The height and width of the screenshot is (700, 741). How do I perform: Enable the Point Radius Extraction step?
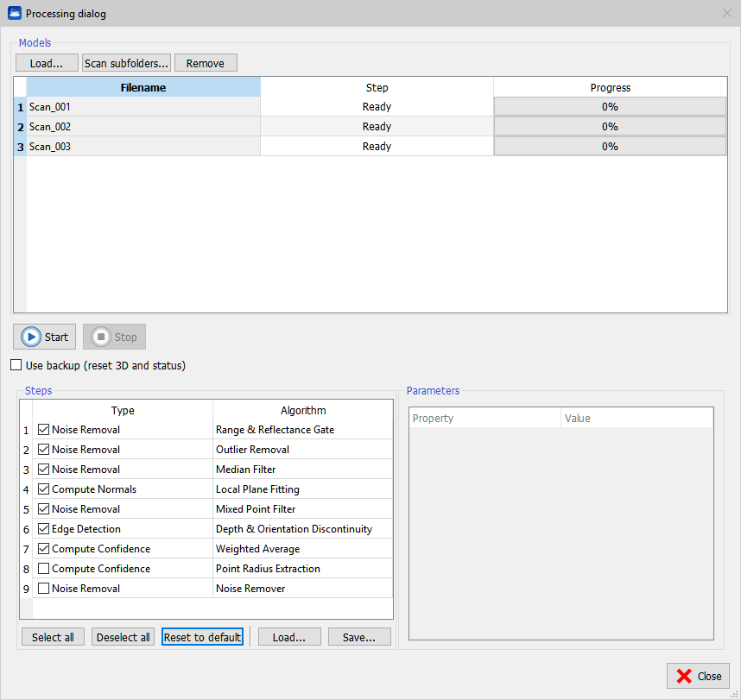(44, 569)
